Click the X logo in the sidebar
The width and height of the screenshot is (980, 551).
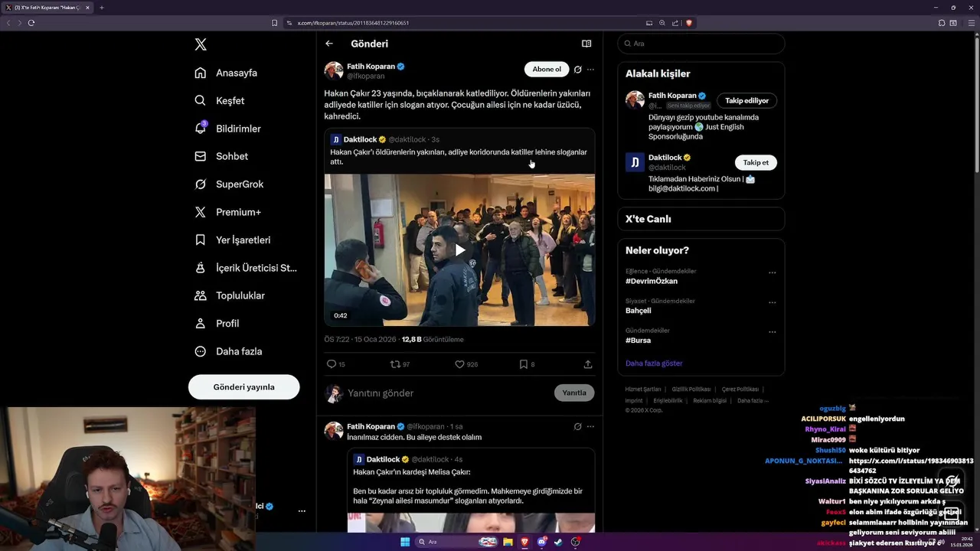click(201, 44)
